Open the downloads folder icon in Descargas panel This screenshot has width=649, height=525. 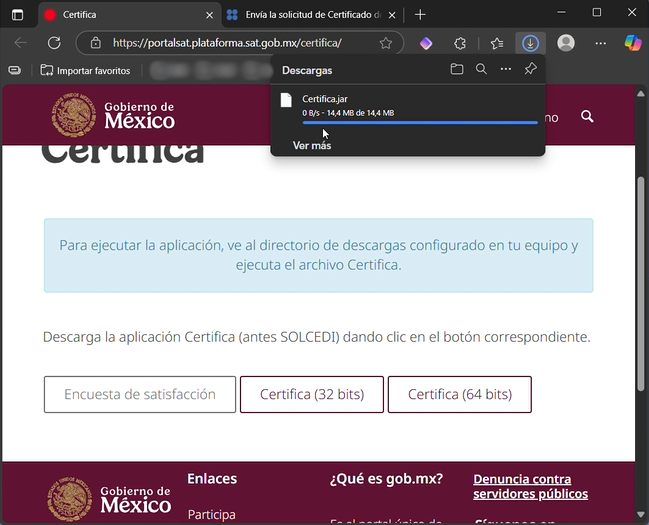[x=457, y=70]
